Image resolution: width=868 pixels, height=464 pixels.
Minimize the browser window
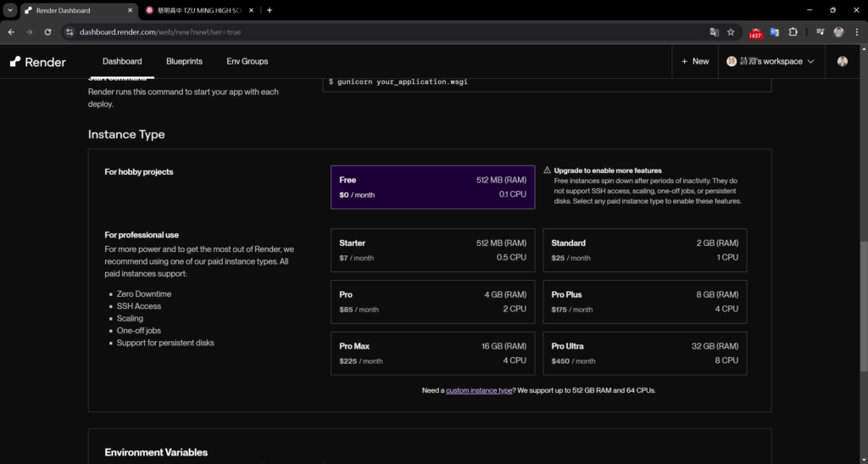pyautogui.click(x=810, y=10)
